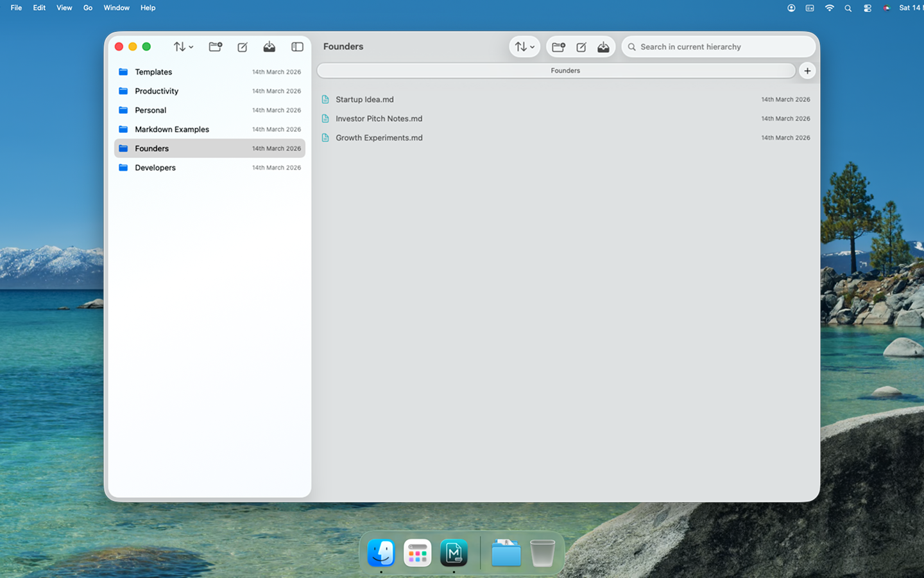Click the Investor Pitch Notes.md document icon
924x578 pixels.
[325, 119]
